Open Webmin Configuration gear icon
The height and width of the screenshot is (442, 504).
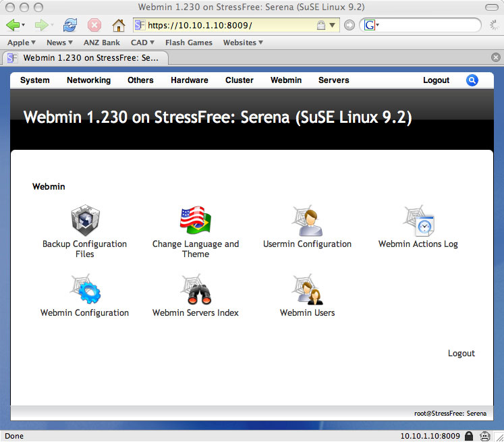click(x=85, y=289)
